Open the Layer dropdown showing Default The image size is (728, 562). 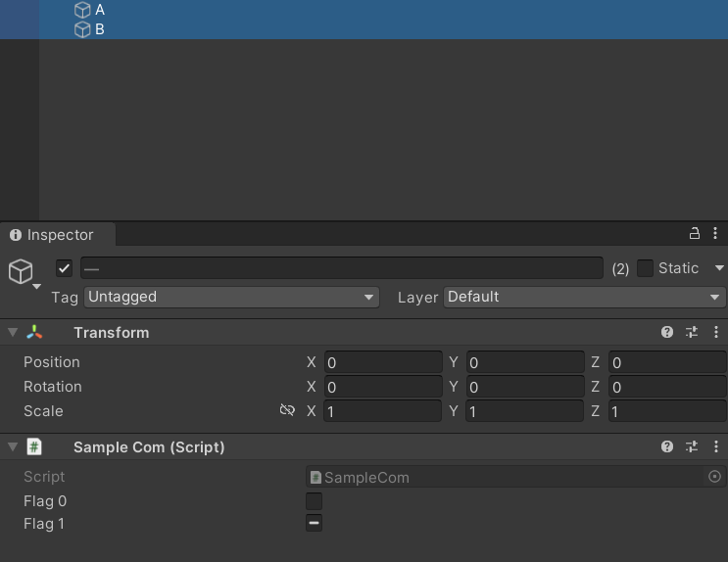[585, 297]
